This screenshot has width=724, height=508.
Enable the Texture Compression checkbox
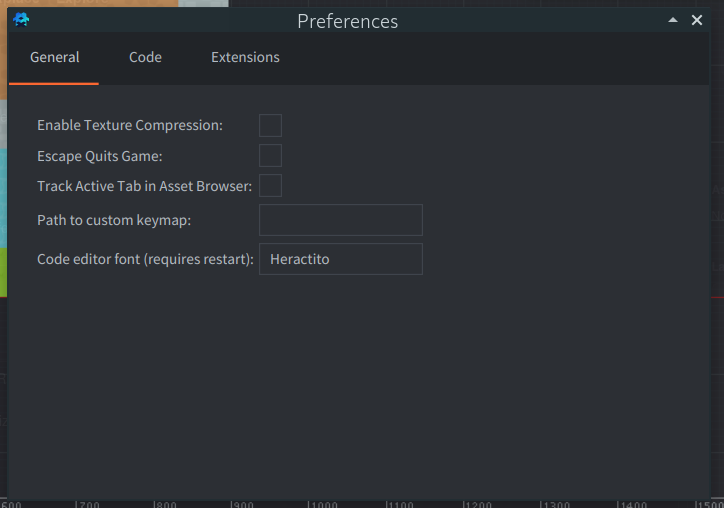pyautogui.click(x=271, y=126)
